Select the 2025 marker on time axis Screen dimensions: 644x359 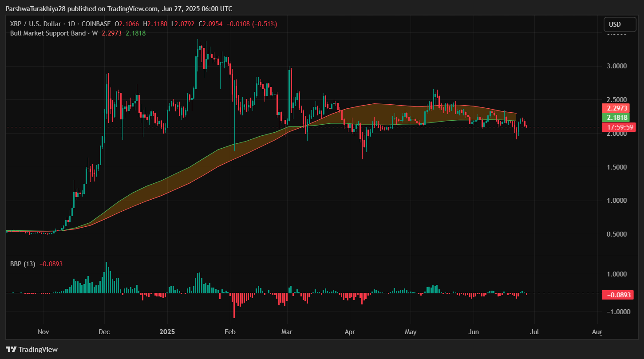point(167,332)
